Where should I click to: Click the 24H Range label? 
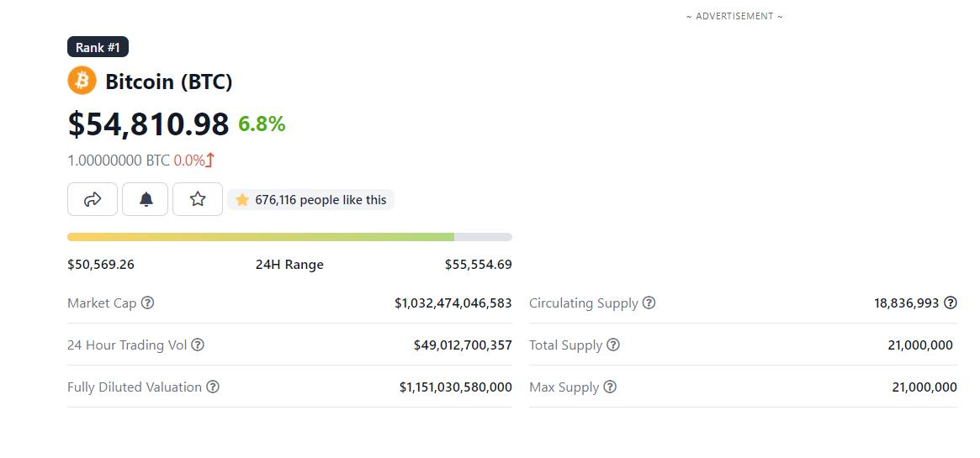pyautogui.click(x=289, y=265)
